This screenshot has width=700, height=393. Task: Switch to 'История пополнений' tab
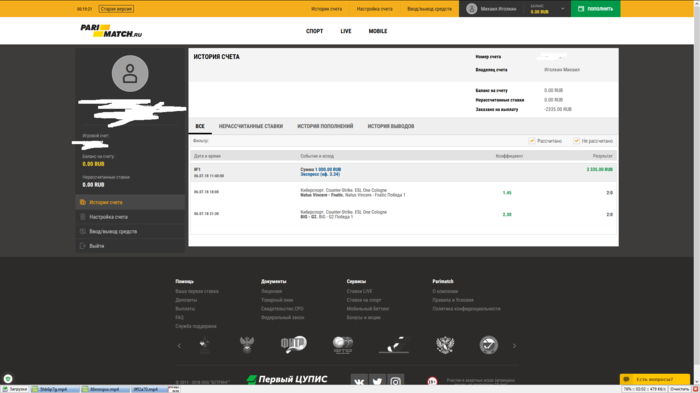(x=325, y=126)
